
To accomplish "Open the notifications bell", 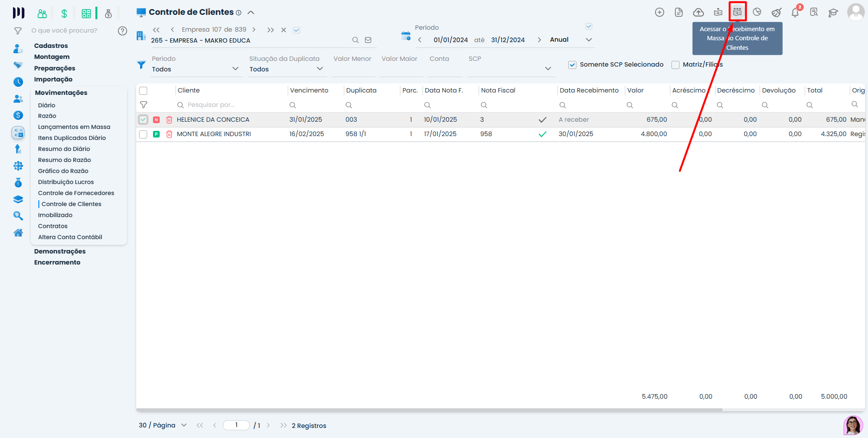I will click(x=795, y=12).
